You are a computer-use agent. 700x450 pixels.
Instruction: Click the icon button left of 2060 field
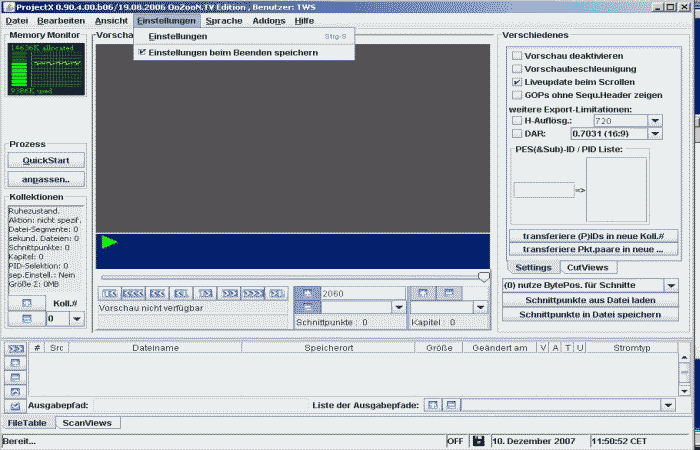[x=309, y=292]
